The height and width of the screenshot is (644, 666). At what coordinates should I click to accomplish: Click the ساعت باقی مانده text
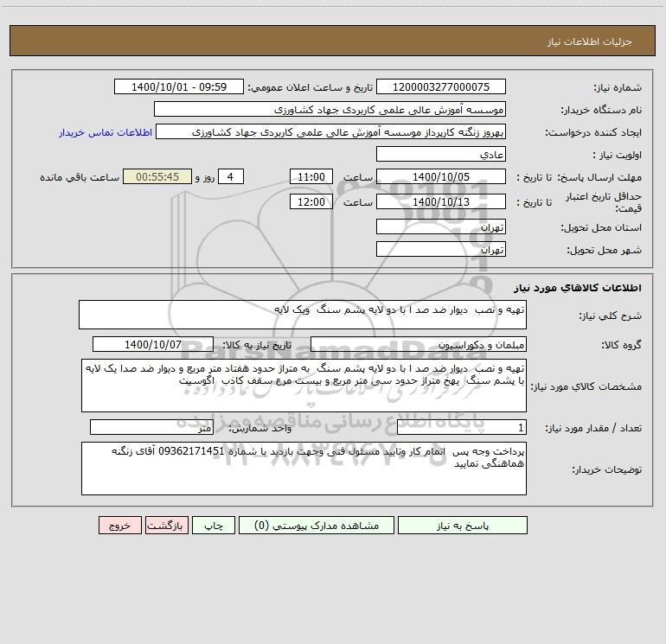(x=80, y=177)
